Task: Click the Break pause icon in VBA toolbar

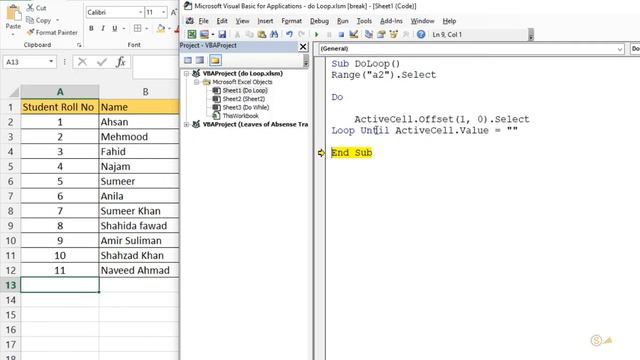Action: (x=329, y=35)
